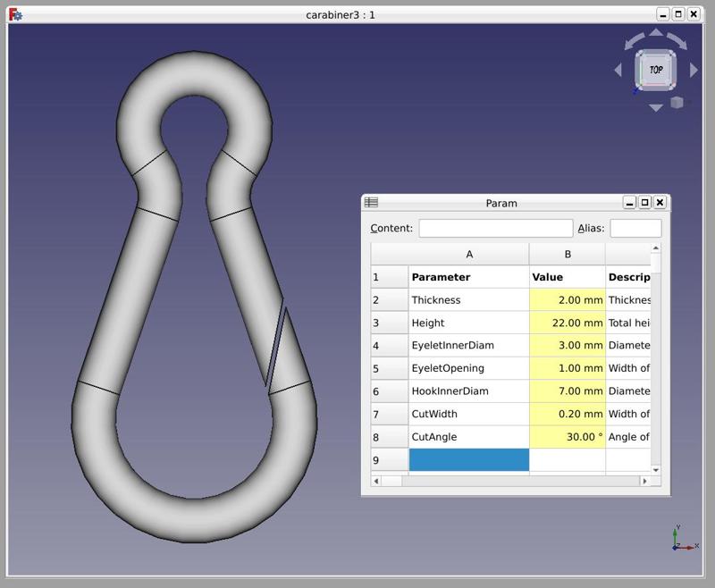The width and height of the screenshot is (715, 588).
Task: Click column header A in the spreadsheet
Action: [470, 253]
